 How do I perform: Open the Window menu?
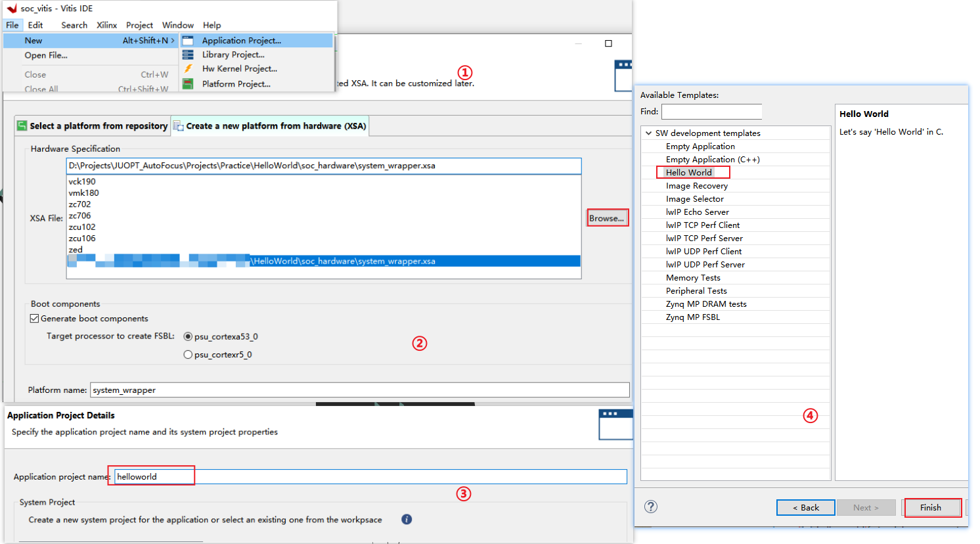[178, 25]
